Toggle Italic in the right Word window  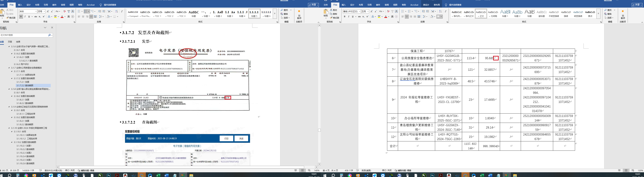tap(349, 17)
